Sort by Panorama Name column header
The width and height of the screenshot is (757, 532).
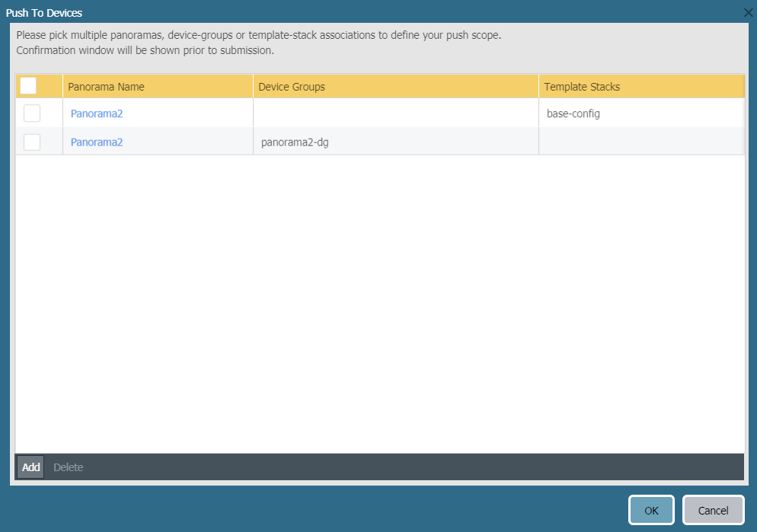coord(158,86)
